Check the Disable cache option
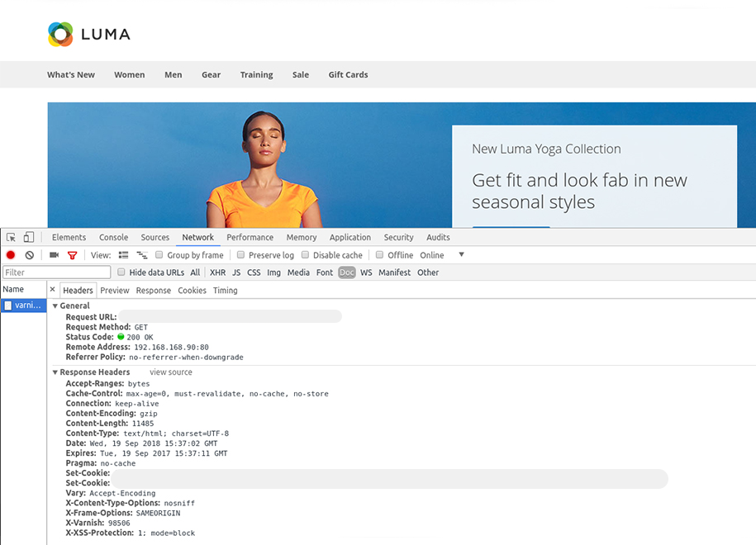 click(306, 255)
